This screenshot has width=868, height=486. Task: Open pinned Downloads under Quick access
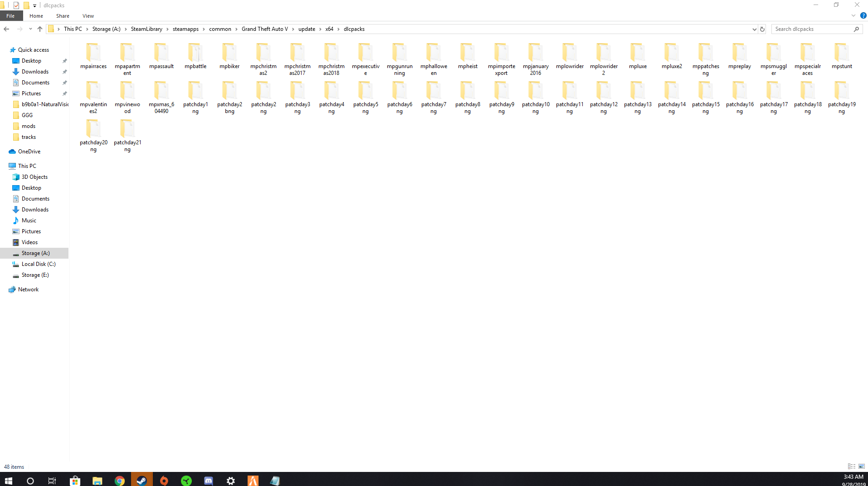tap(35, 72)
